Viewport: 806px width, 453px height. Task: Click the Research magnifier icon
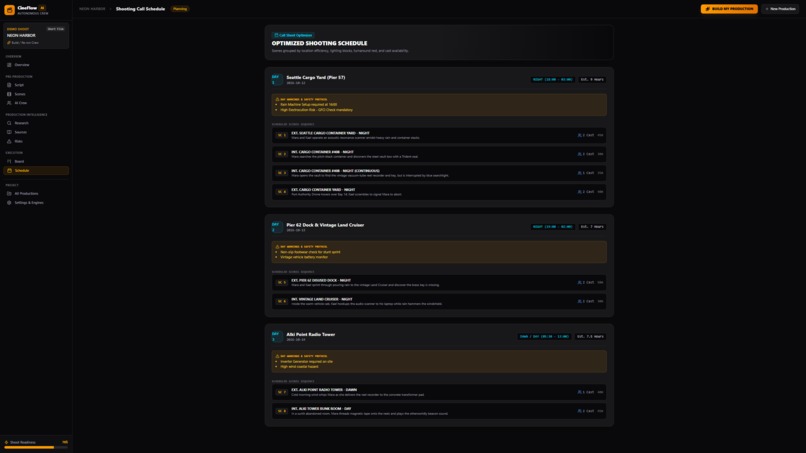9,123
